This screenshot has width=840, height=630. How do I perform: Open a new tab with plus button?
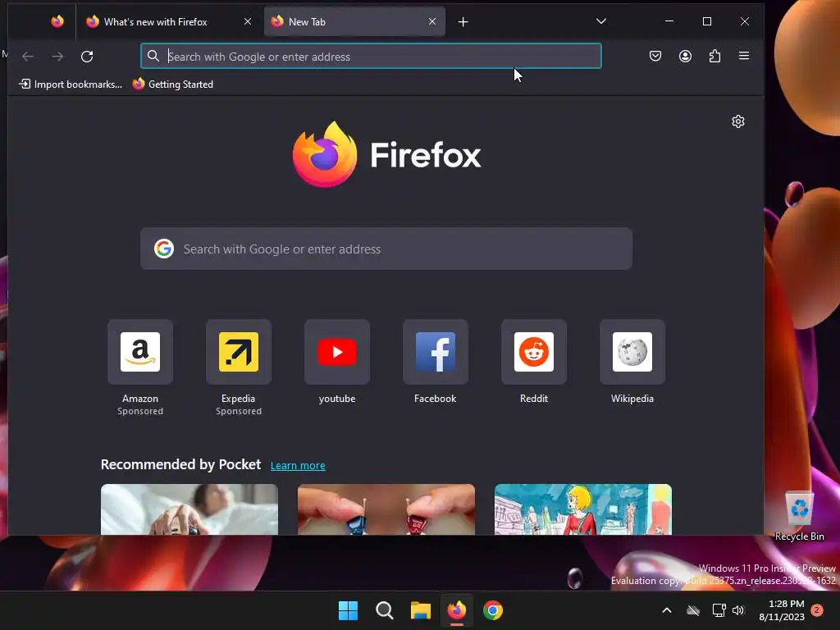pyautogui.click(x=463, y=21)
